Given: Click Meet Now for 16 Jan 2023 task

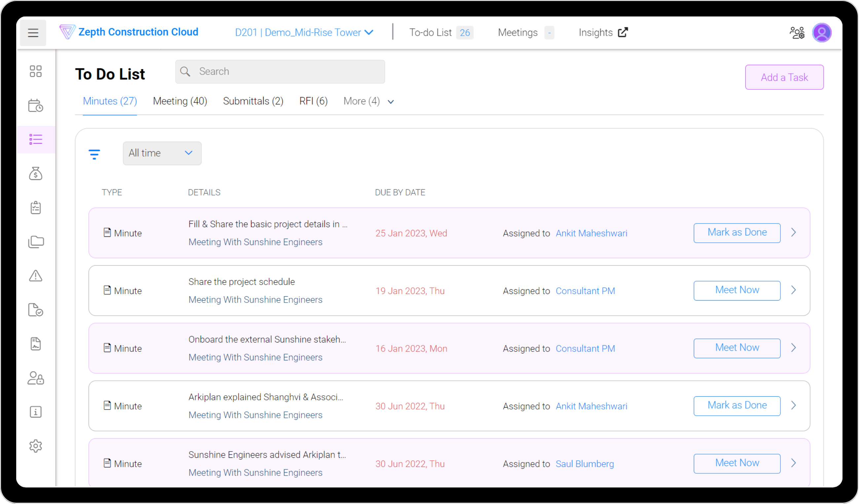Looking at the screenshot, I should (737, 348).
